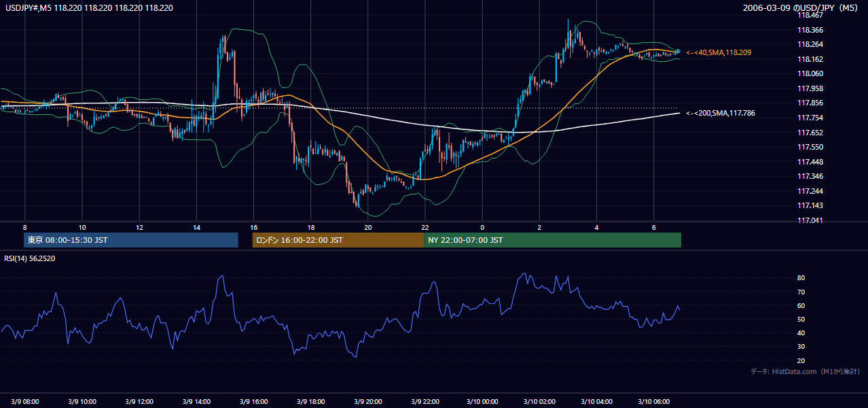Click the 3/10 00:00 time axis label
868x408 pixels.
(482, 401)
